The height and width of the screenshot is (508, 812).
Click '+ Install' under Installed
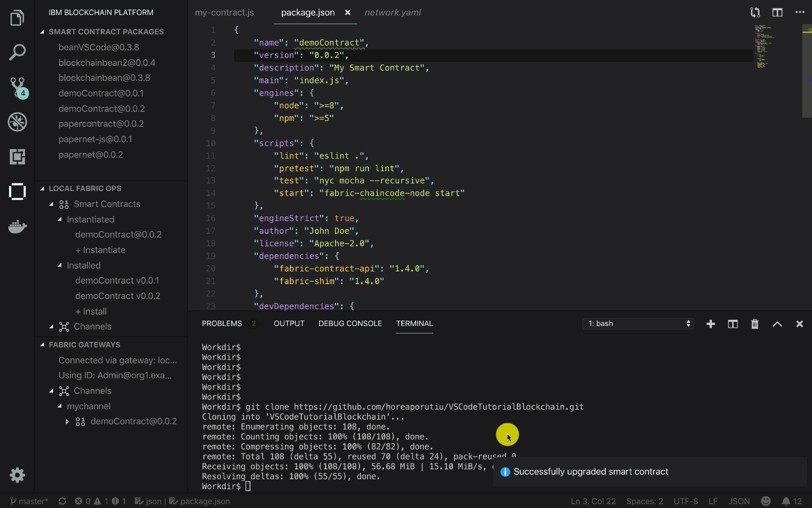(x=91, y=311)
